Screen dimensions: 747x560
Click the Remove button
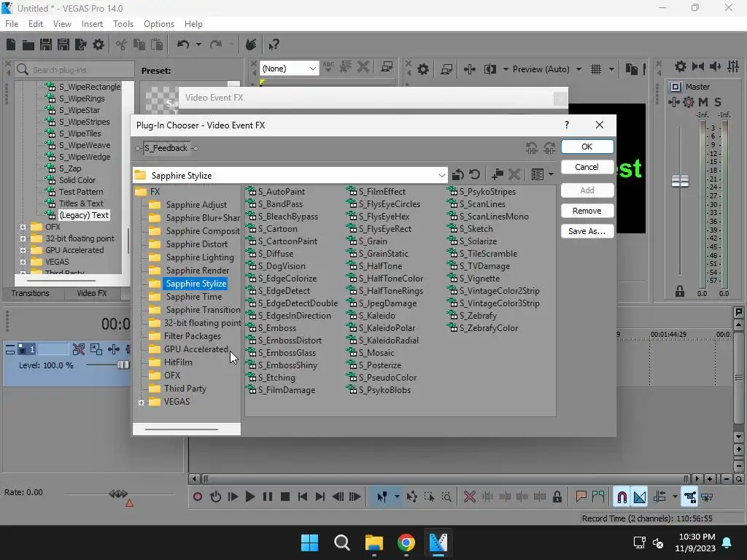(587, 211)
